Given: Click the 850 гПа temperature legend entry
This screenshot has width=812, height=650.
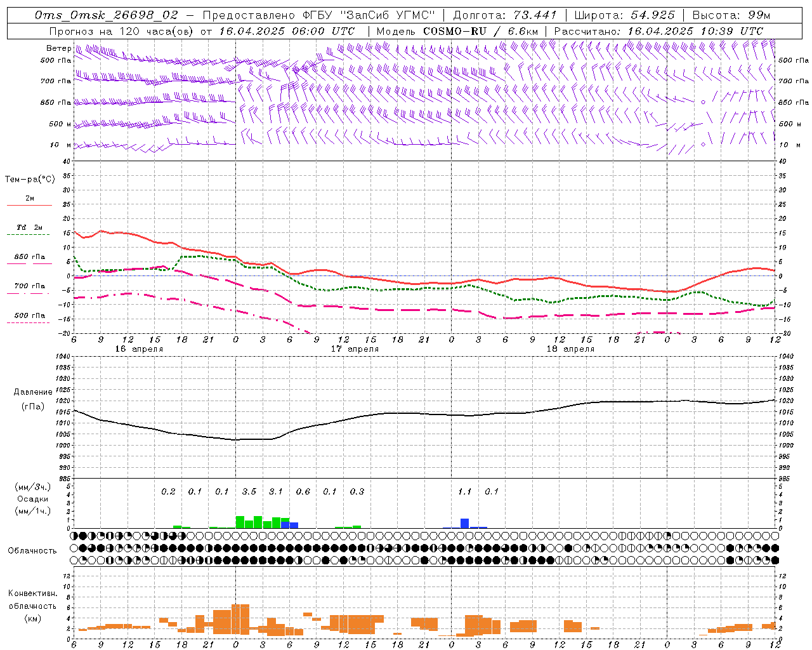Looking at the screenshot, I should coord(30,257).
